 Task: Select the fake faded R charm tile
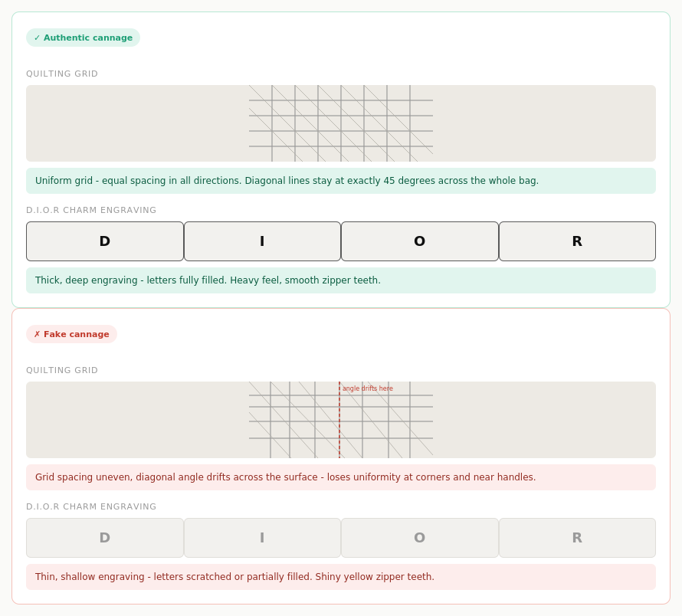pyautogui.click(x=577, y=538)
